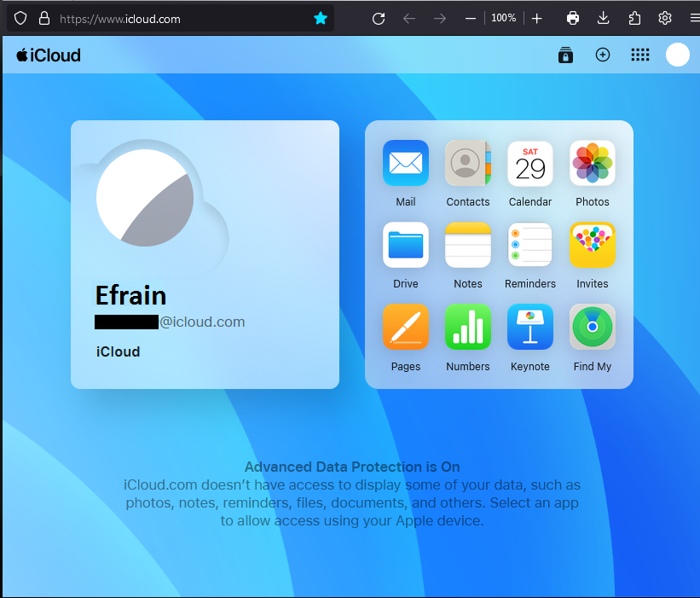
Task: Open Contacts from the app grid
Action: coord(467,163)
